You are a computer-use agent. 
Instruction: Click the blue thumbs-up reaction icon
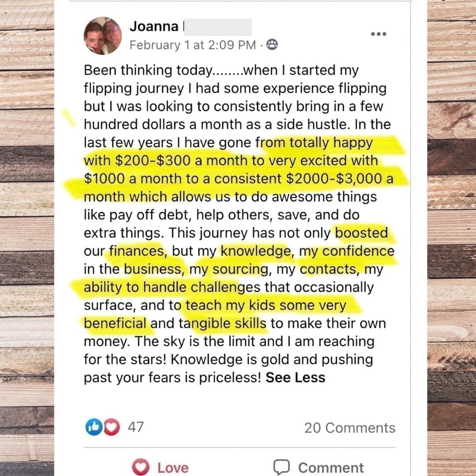(94, 427)
